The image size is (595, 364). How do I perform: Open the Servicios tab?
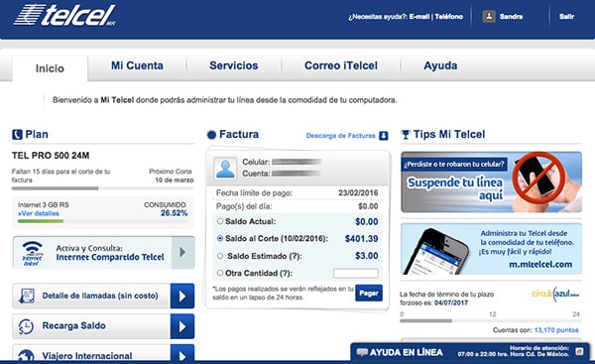pos(234,65)
